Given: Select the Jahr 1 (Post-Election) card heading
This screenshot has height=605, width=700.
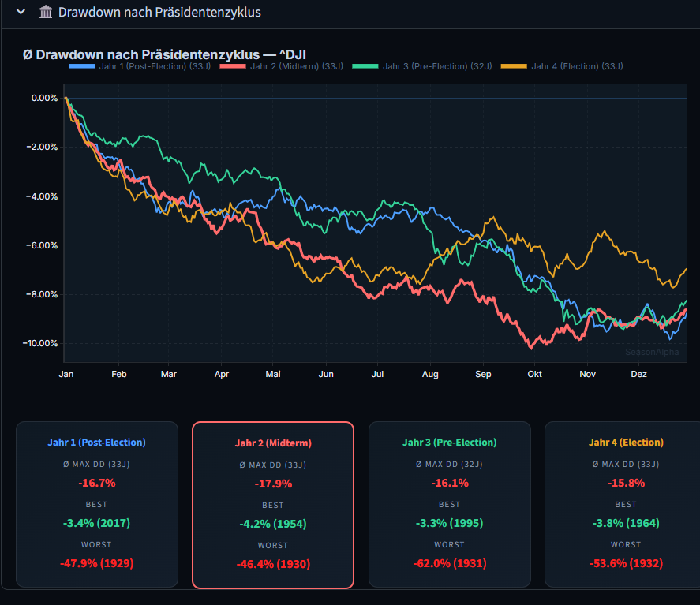Looking at the screenshot, I should (97, 443).
